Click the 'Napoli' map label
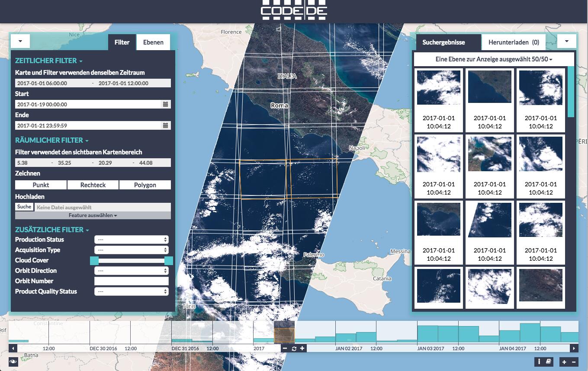This screenshot has width=588, height=371. click(x=357, y=148)
